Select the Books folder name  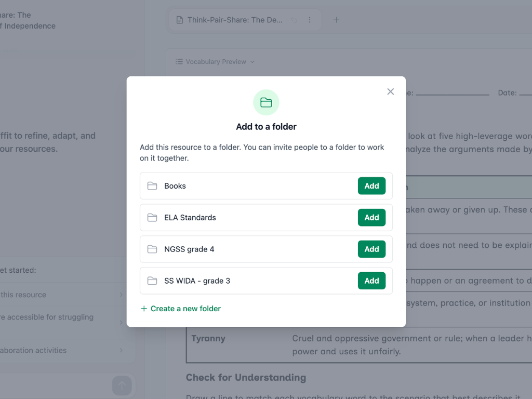click(175, 186)
